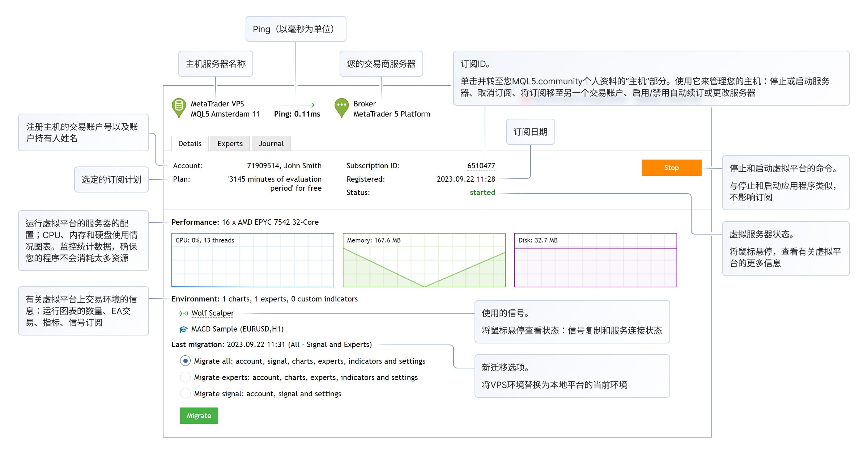Switch to the Details tab
This screenshot has height=456, width=868.
(190, 143)
